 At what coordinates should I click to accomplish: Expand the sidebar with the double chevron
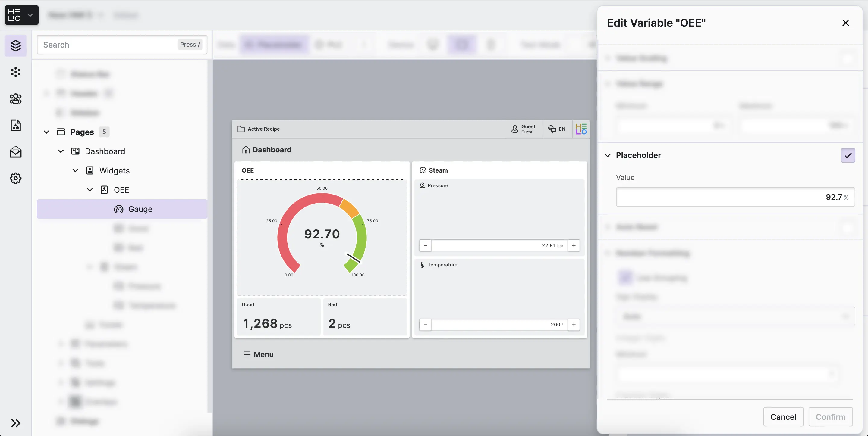[x=15, y=423]
